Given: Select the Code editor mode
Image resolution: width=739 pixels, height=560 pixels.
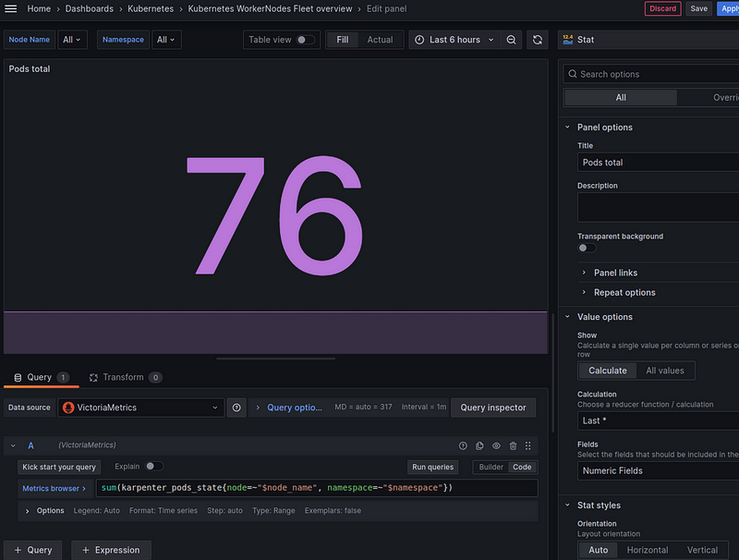Looking at the screenshot, I should point(522,467).
